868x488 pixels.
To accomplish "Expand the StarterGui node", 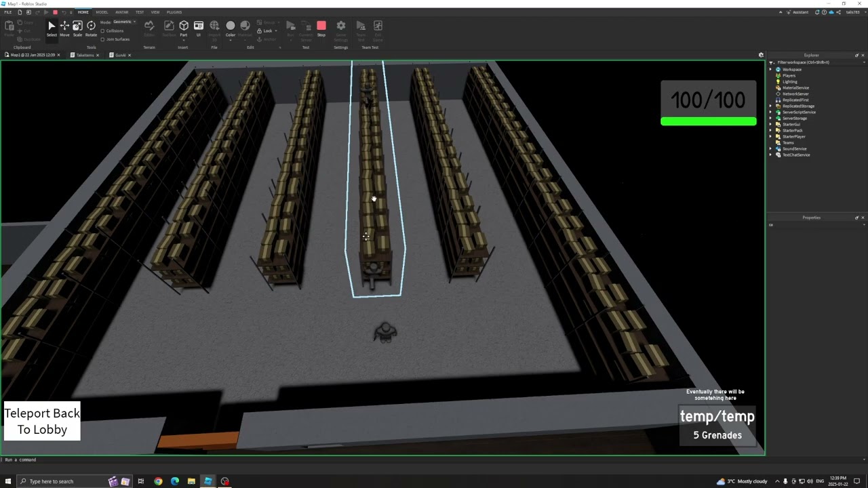I will [771, 125].
